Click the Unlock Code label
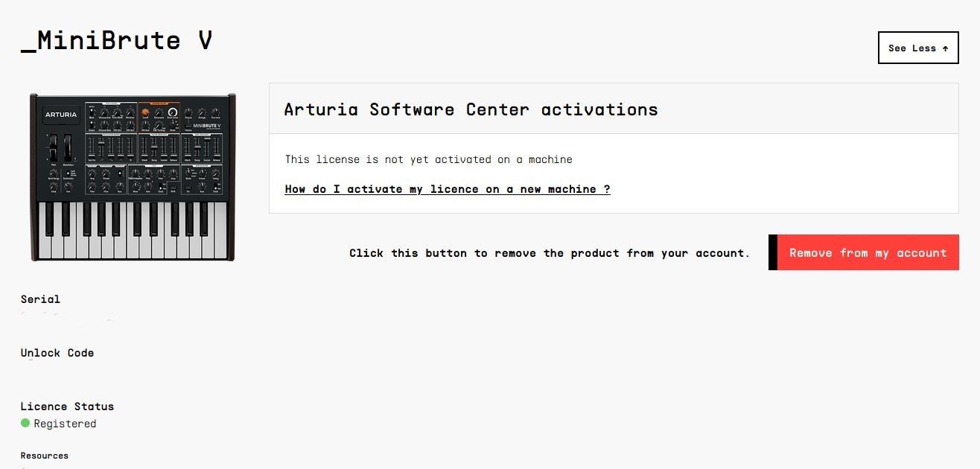Screen dimensions: 980x469 57,353
